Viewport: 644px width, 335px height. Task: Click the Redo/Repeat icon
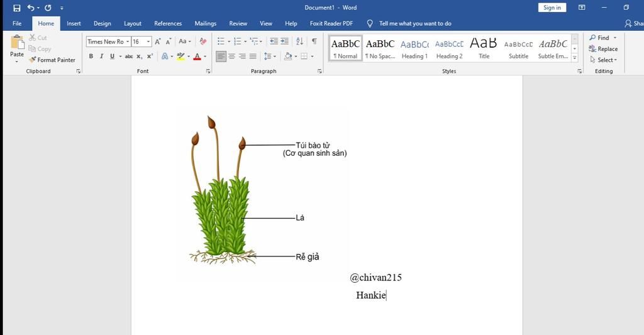pos(48,8)
